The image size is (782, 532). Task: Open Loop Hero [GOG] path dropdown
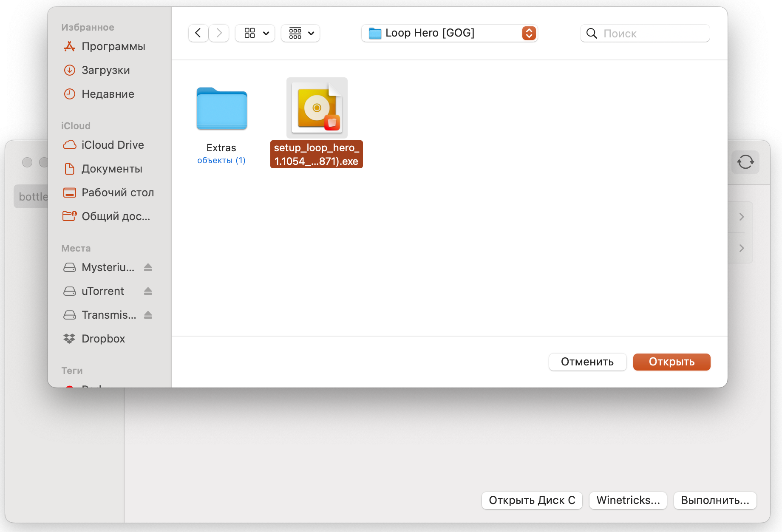450,33
